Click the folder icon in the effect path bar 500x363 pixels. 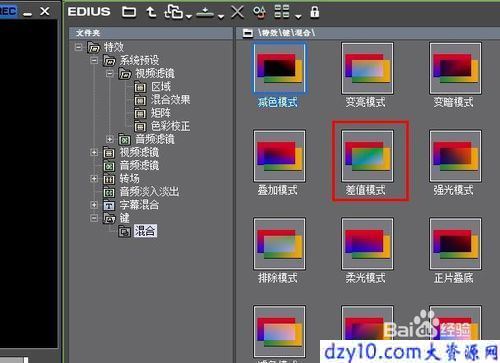coord(248,33)
